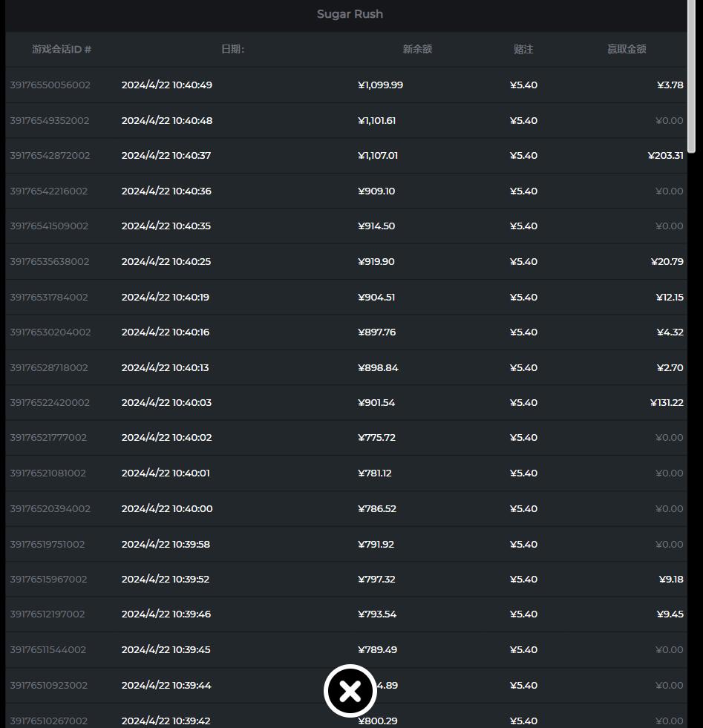Click win amount ¥2.70
The width and height of the screenshot is (703, 728).
coord(670,368)
